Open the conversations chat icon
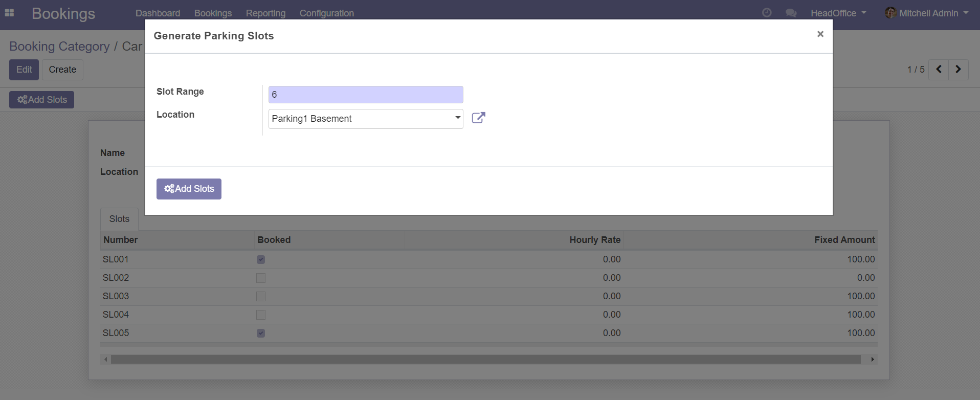 point(791,13)
